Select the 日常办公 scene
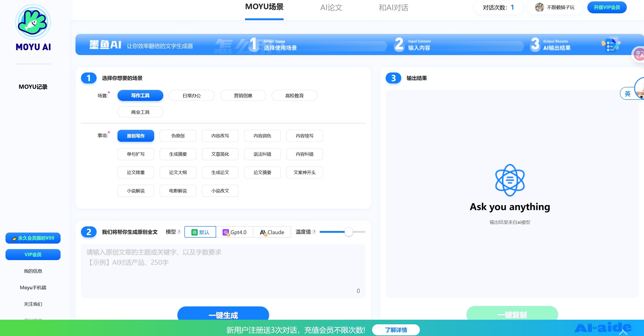The height and width of the screenshot is (336, 644). pos(192,95)
